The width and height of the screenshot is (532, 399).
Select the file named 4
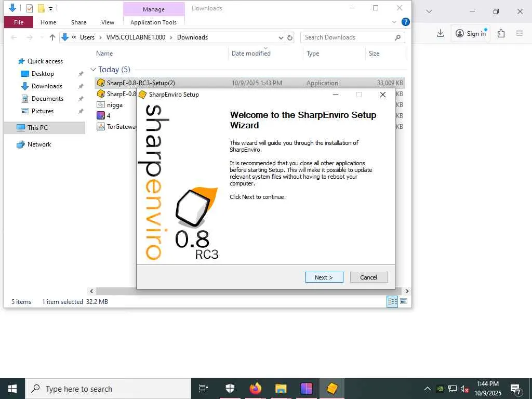pyautogui.click(x=109, y=116)
